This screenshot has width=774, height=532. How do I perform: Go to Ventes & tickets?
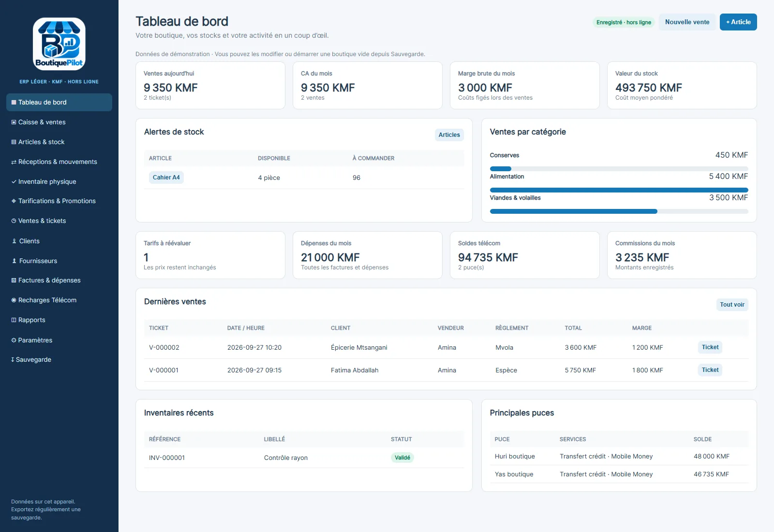(59, 221)
